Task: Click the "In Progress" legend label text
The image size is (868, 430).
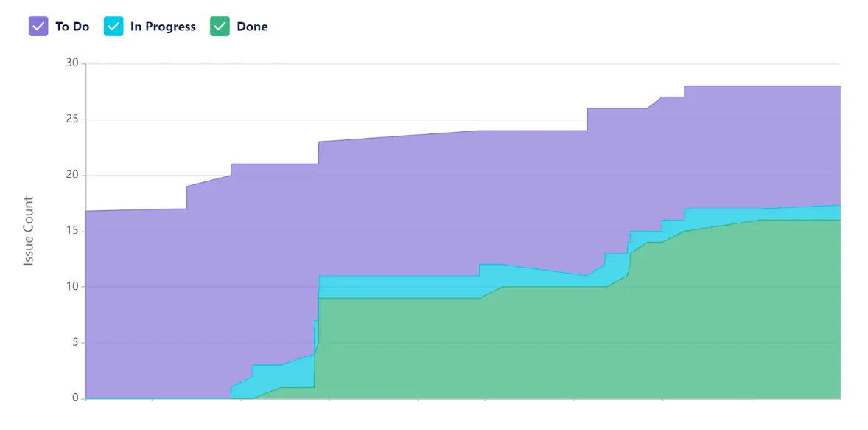Action: pyautogui.click(x=163, y=27)
